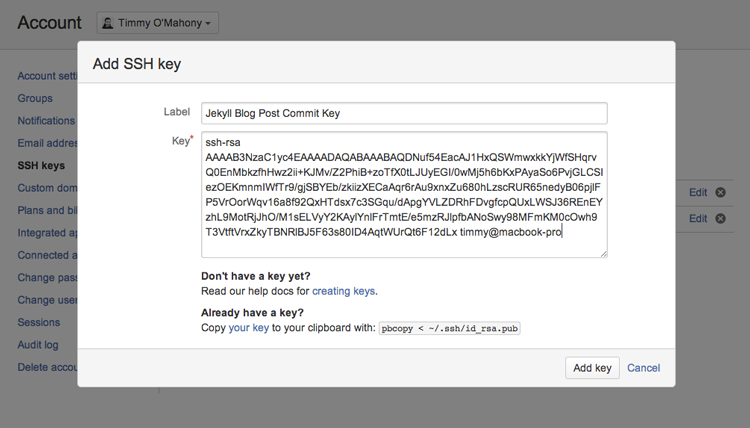Select SSH keys in the sidebar
The height and width of the screenshot is (428, 750).
(41, 165)
